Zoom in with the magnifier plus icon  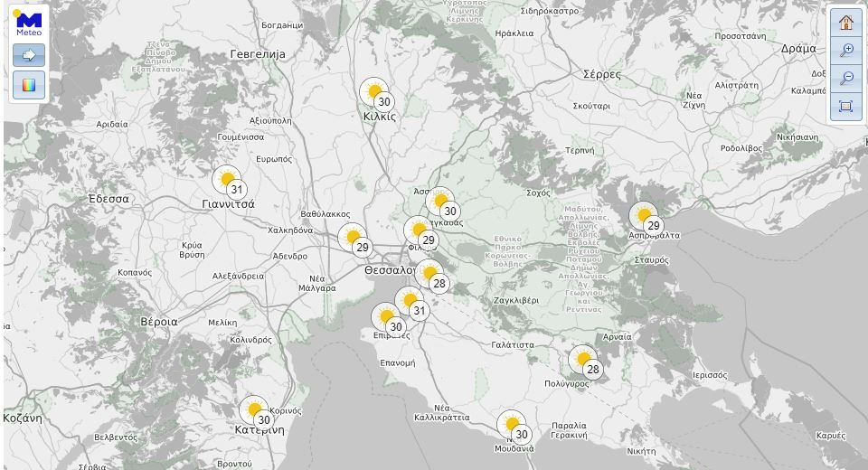pyautogui.click(x=846, y=51)
